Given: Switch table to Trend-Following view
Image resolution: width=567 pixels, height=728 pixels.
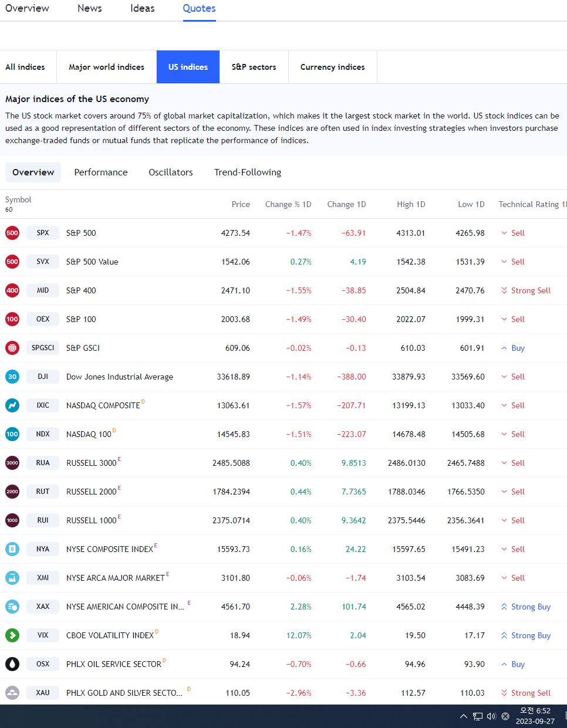Looking at the screenshot, I should pos(248,172).
